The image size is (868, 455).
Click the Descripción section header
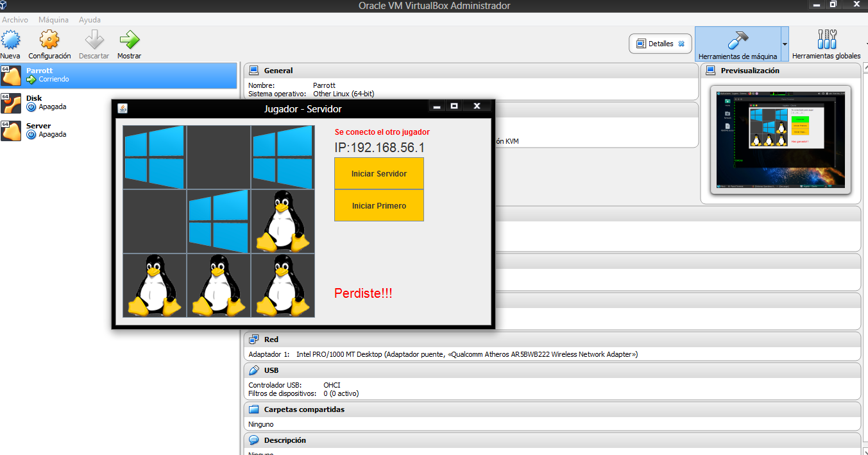tap(552, 440)
